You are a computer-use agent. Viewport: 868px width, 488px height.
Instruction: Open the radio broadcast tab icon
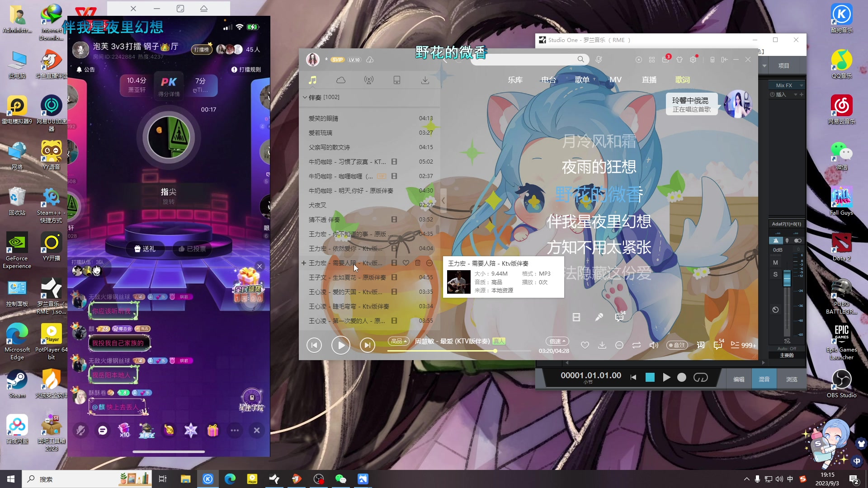click(x=369, y=80)
